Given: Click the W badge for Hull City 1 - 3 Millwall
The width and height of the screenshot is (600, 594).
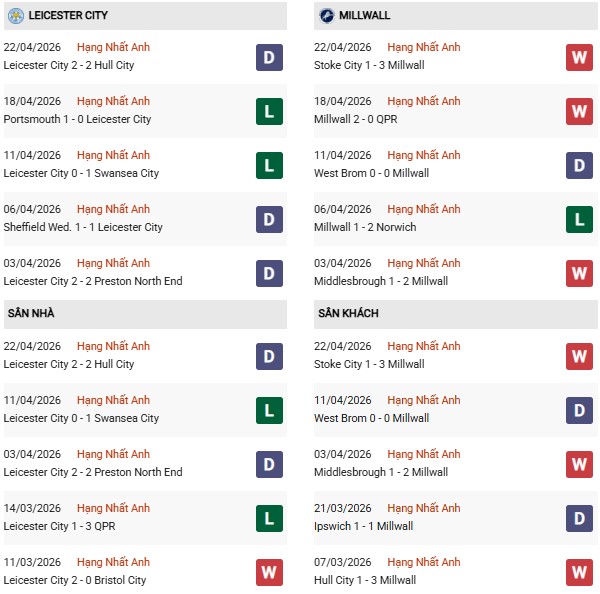Looking at the screenshot, I should 579,572.
